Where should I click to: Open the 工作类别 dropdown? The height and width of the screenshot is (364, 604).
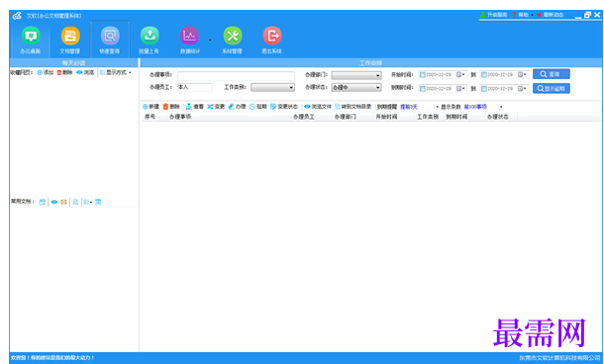(x=272, y=88)
